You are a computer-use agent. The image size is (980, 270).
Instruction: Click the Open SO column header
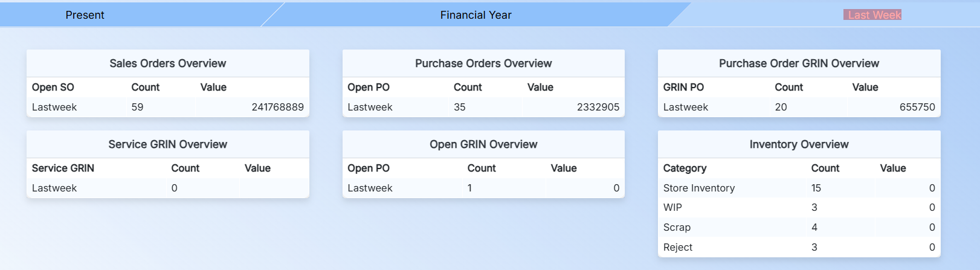(x=53, y=87)
